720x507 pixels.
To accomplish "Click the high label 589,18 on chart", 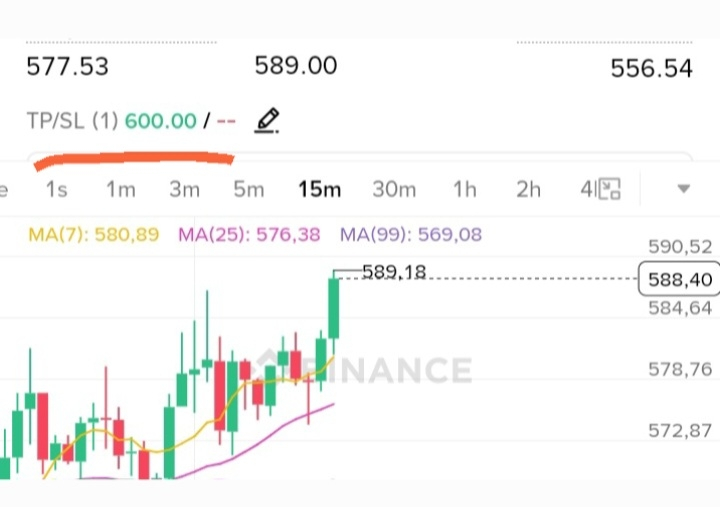I will [x=394, y=272].
